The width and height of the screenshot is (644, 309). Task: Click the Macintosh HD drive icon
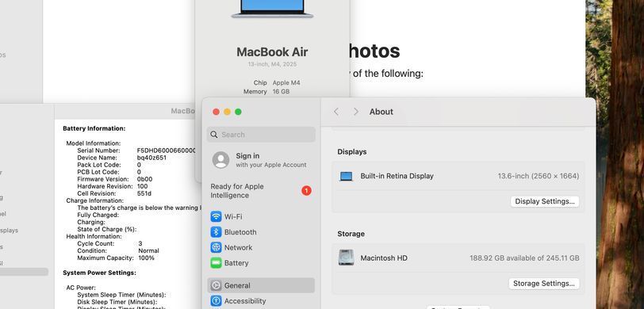(x=347, y=257)
